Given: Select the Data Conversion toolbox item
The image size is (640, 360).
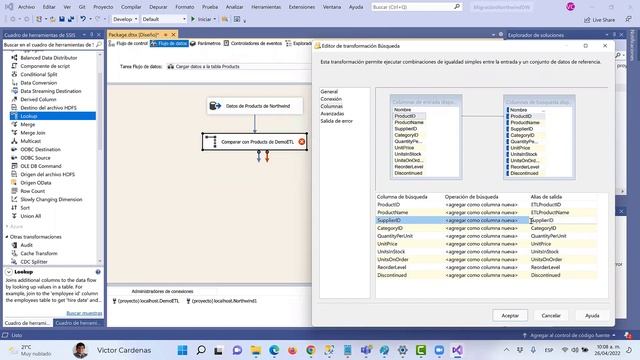Looking at the screenshot, I should click(x=39, y=82).
